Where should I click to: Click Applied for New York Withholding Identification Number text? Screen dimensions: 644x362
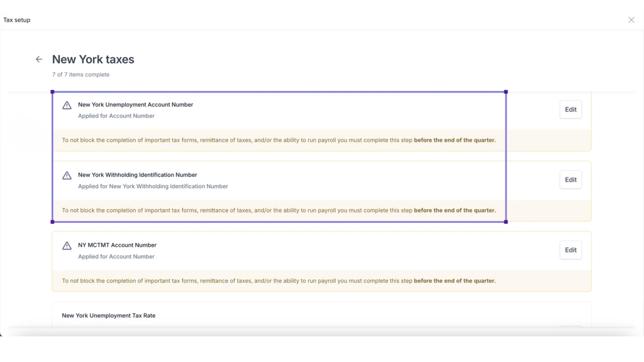coord(153,186)
